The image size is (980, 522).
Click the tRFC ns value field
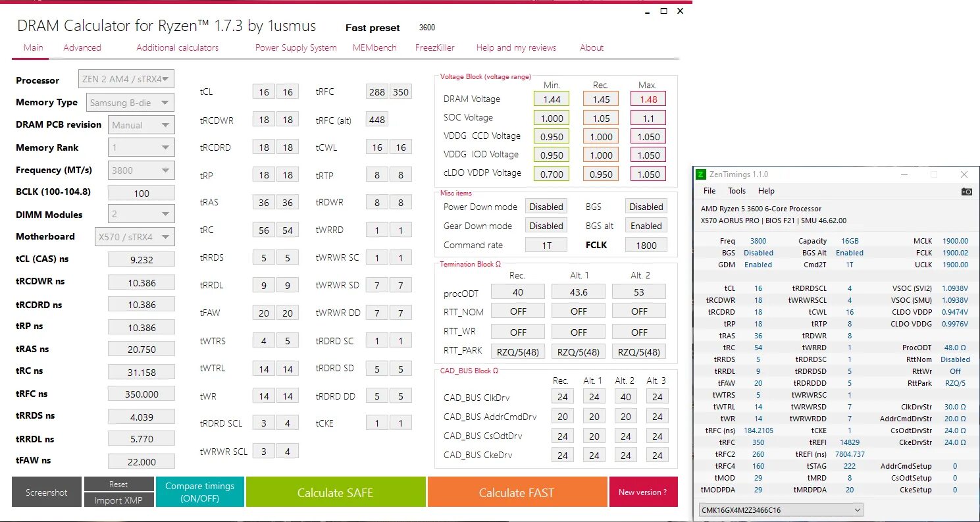pyautogui.click(x=142, y=394)
